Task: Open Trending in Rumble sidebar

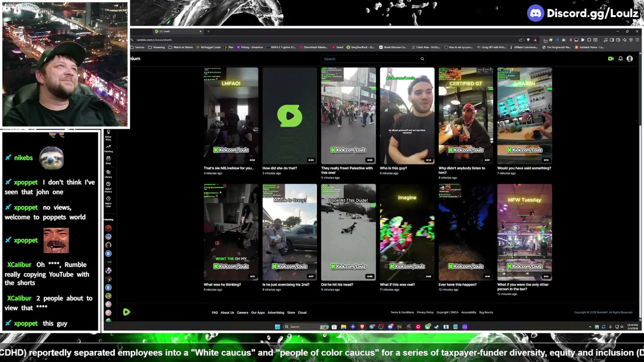Action: (x=108, y=148)
